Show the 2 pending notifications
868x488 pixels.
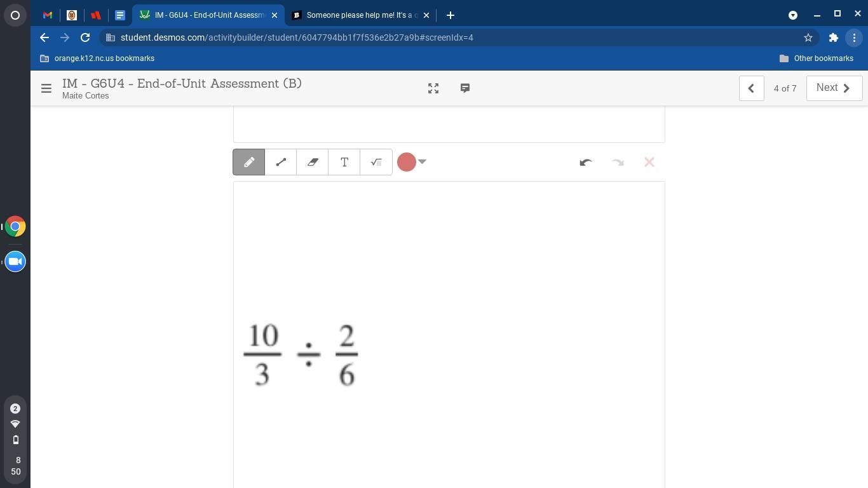[x=15, y=409]
